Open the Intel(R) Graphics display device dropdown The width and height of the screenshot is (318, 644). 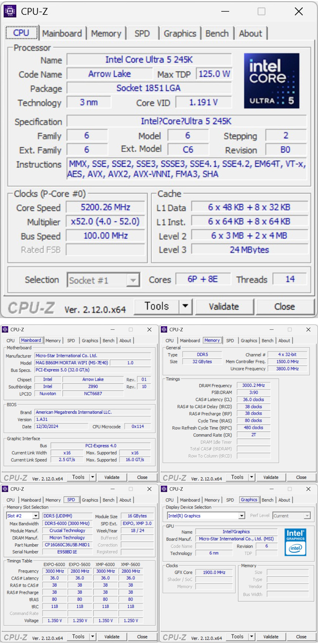[241, 516]
